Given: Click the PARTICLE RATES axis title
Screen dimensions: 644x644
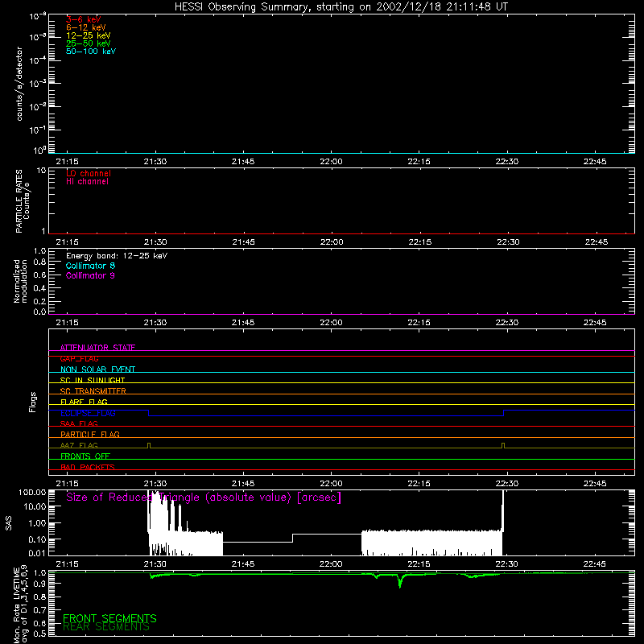Looking at the screenshot, I should (x=23, y=201).
